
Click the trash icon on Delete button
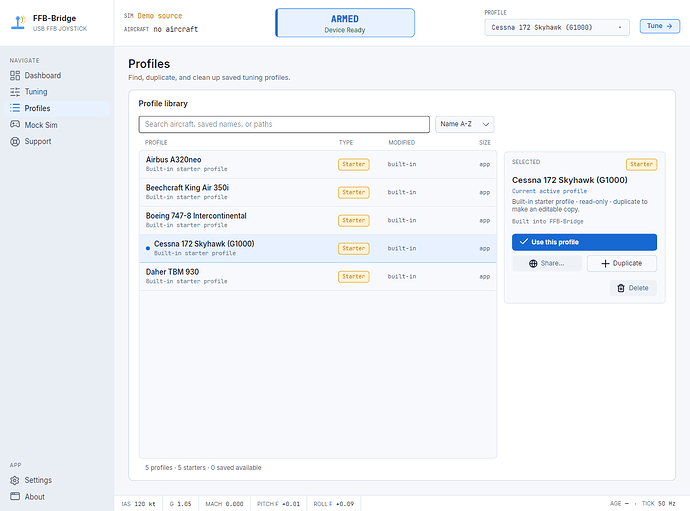tap(621, 288)
